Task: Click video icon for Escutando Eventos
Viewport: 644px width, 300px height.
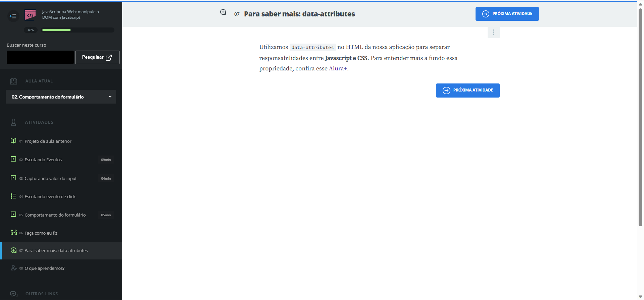Action: pyautogui.click(x=13, y=159)
